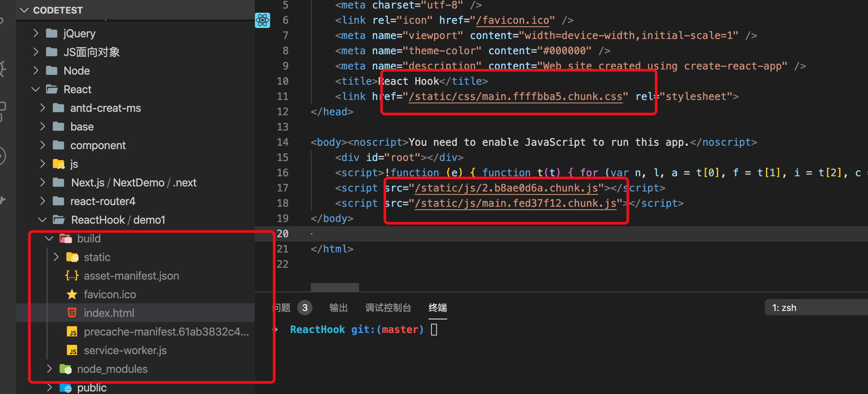Collapse the CODETEST explorer section
This screenshot has width=868, height=394.
pos(24,10)
